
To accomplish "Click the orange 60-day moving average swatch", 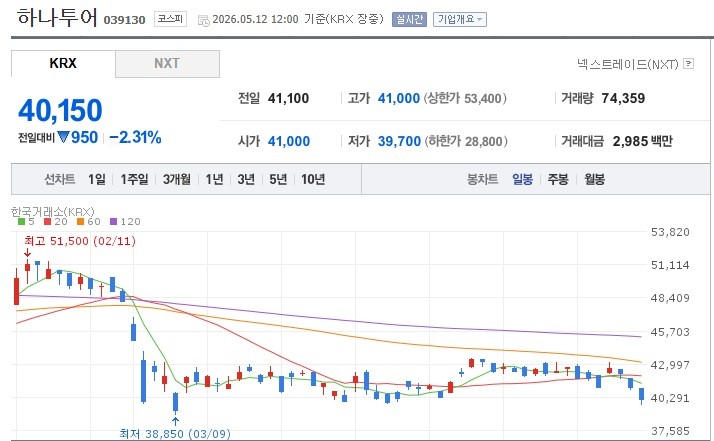I will click(81, 221).
